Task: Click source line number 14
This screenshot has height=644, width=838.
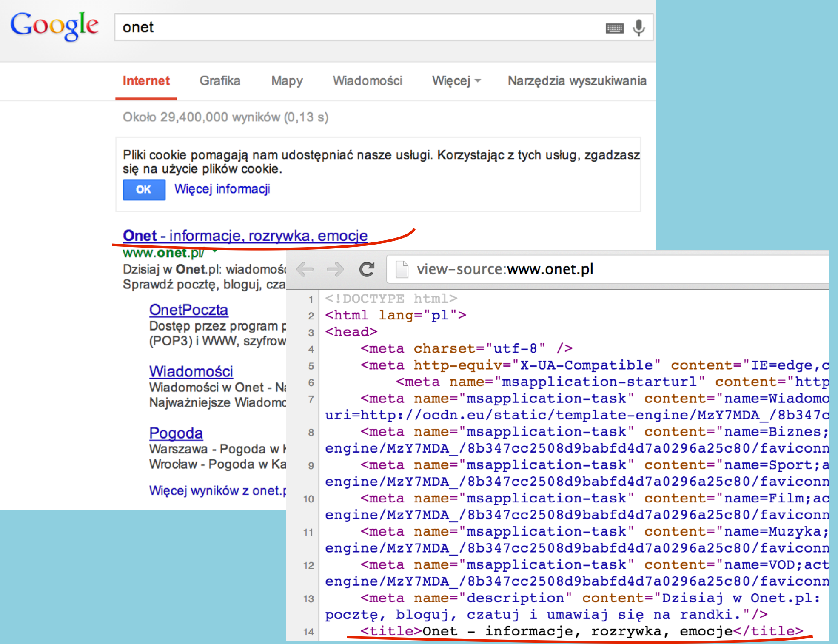Action: click(x=308, y=632)
